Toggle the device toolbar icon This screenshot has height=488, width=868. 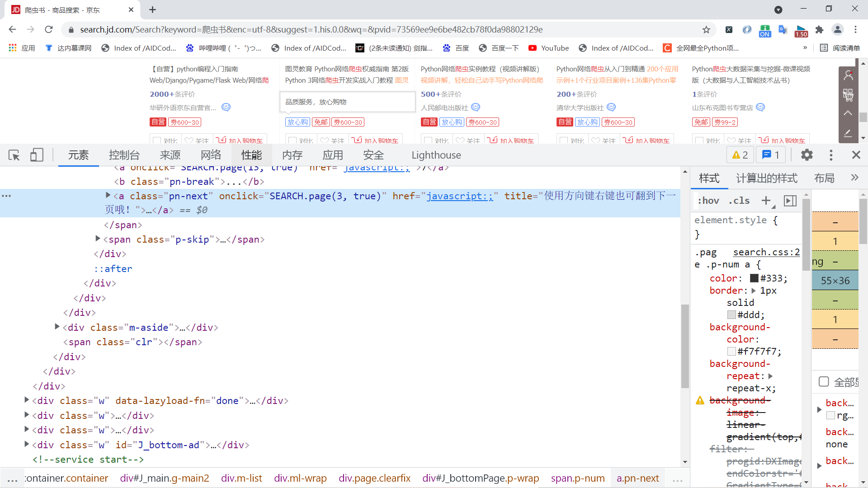pos(37,155)
